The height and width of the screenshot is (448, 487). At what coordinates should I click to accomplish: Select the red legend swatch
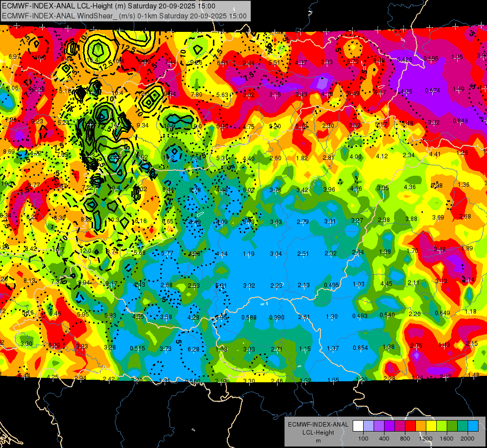click(x=410, y=426)
